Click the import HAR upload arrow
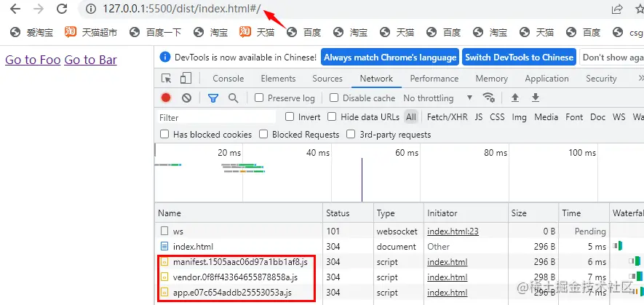This screenshot has width=644, height=305. (515, 98)
